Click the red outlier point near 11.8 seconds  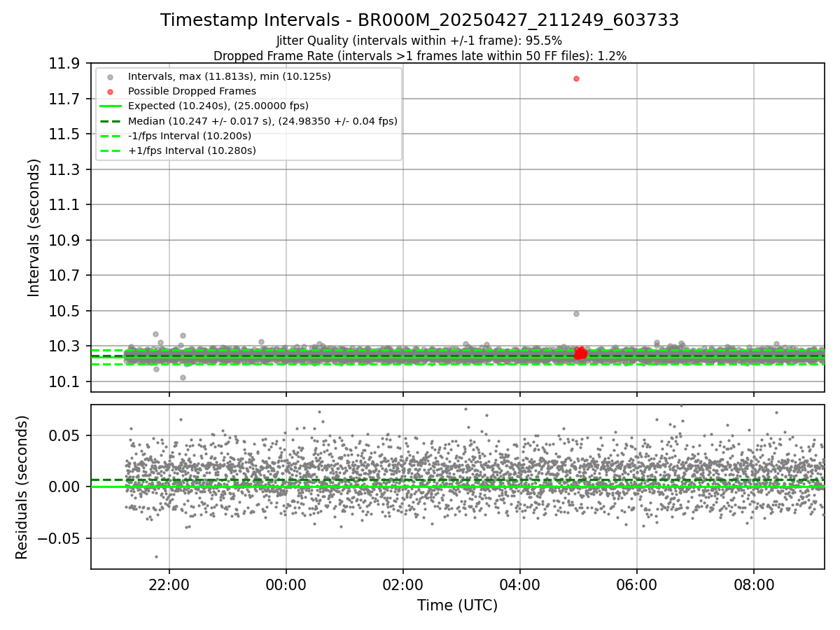click(576, 78)
